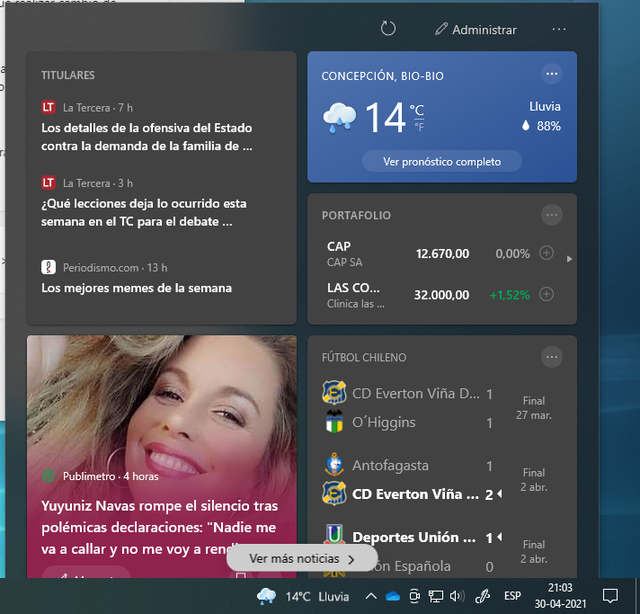The width and height of the screenshot is (640, 614).
Task: Click Everton crest in Antofagasta match
Action: 334,493
